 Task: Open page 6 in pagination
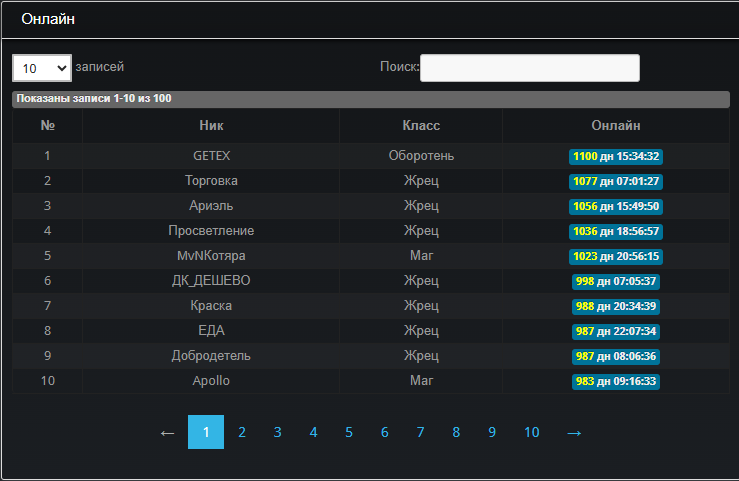click(385, 432)
